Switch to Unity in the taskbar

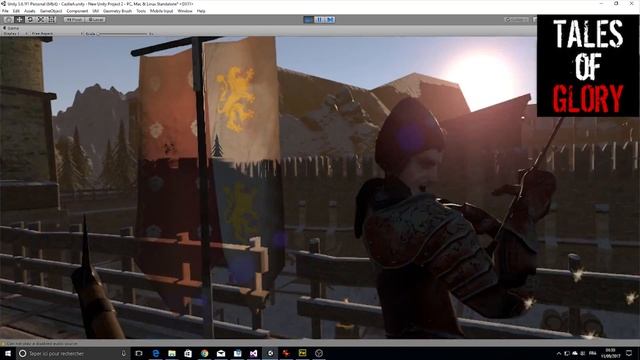(270, 353)
